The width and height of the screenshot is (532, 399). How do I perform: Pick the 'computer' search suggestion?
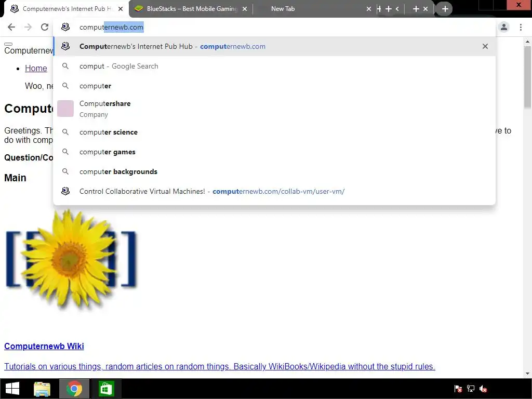pos(274,86)
